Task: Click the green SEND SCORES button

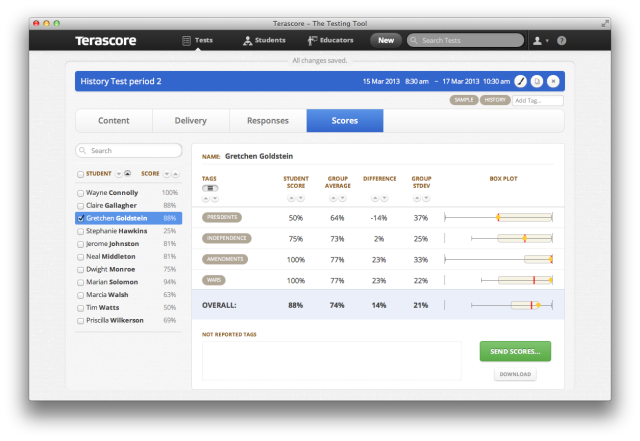Action: [x=515, y=351]
